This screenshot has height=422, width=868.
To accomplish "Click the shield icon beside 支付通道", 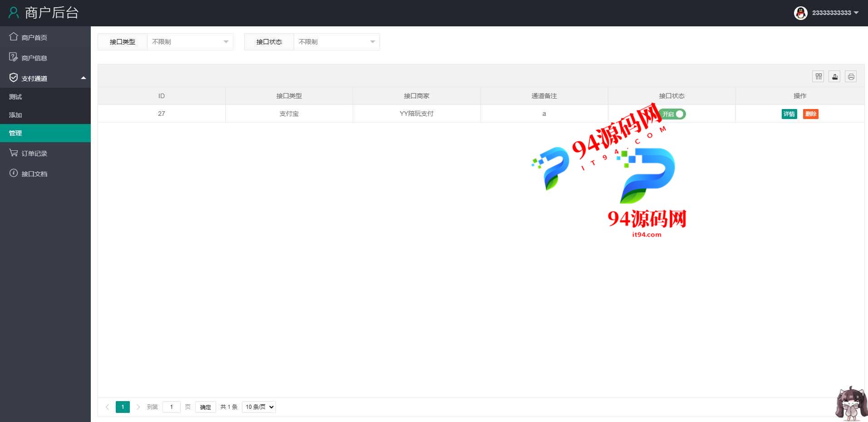I will 14,78.
